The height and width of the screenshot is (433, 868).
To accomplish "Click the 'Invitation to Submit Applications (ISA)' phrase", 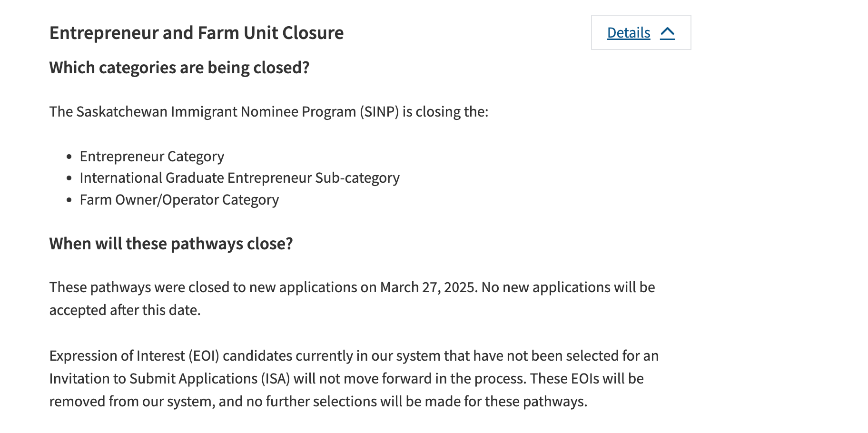I will (169, 379).
